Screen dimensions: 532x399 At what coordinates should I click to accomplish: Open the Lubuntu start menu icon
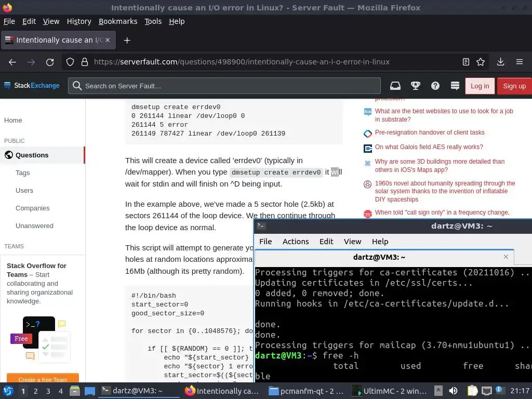pos(8,391)
